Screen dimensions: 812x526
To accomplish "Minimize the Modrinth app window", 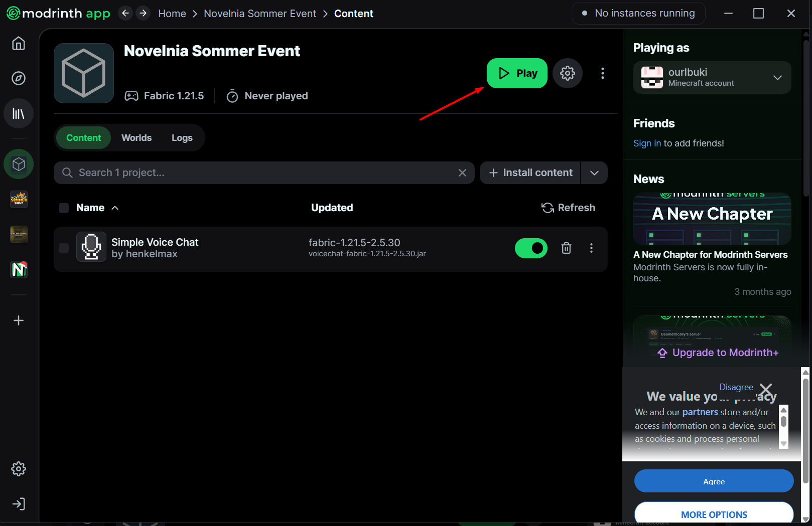I will [728, 13].
